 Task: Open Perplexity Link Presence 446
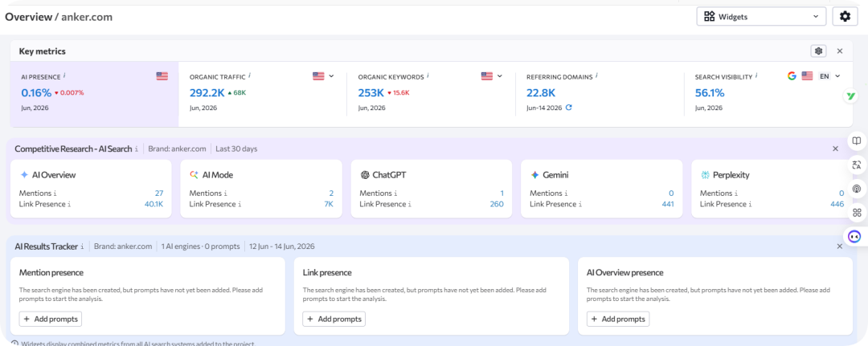pos(837,205)
